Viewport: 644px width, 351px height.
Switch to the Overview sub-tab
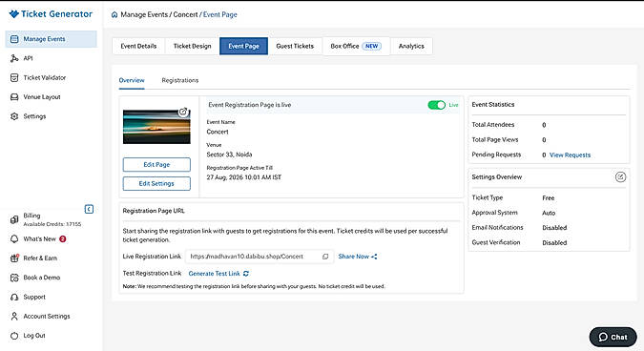(132, 80)
